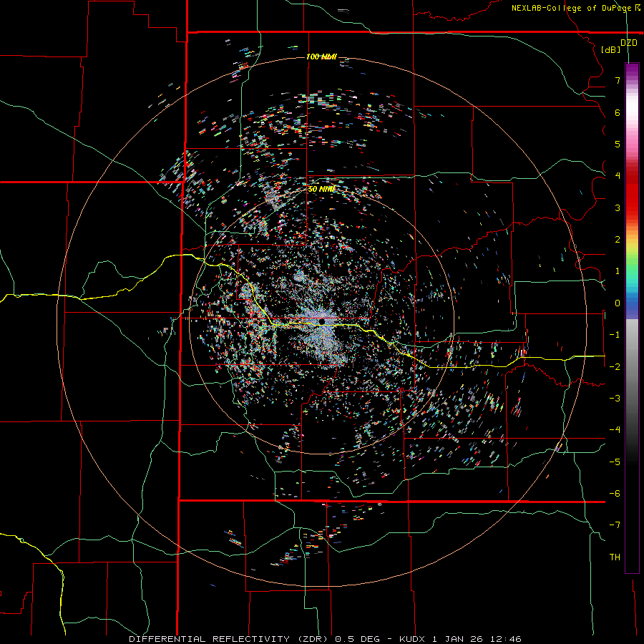Select the -4 tick on color scale
Viewport: 644px width, 644px height.
coord(615,430)
